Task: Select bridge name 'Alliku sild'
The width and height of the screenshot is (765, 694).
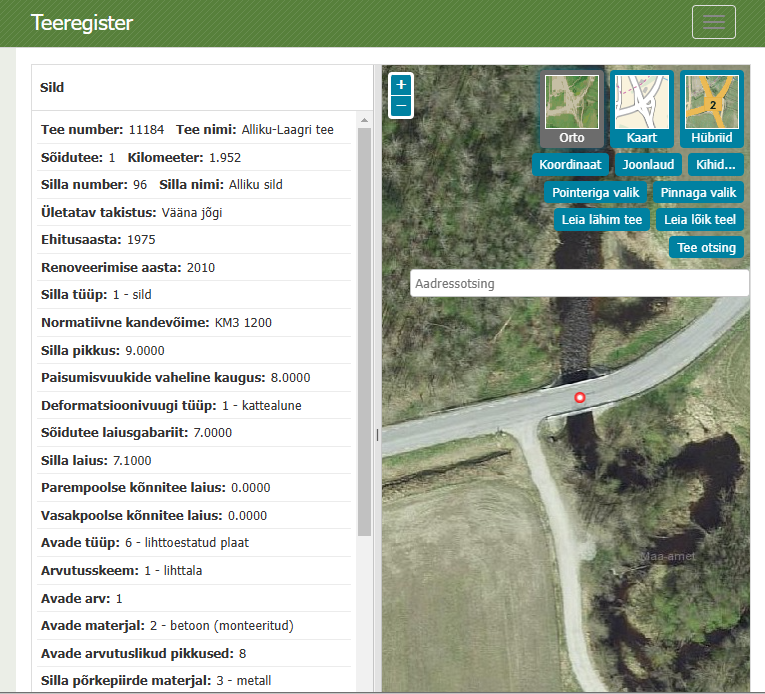Action: pos(256,184)
